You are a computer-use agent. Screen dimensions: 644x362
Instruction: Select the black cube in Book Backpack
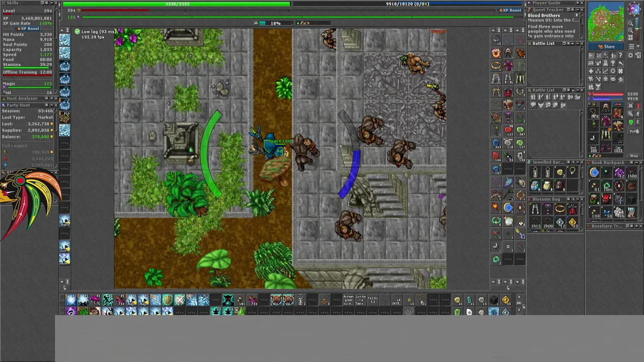631,199
